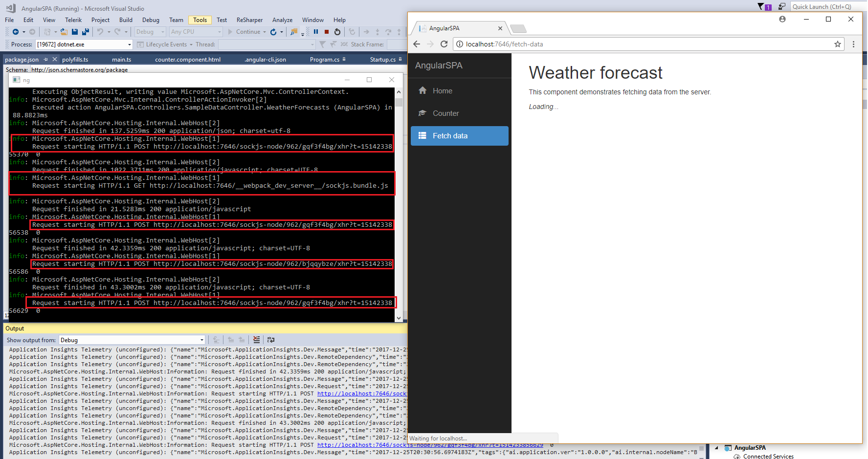Restart the debug session icon
Screen dimensions: 868x459
point(337,32)
